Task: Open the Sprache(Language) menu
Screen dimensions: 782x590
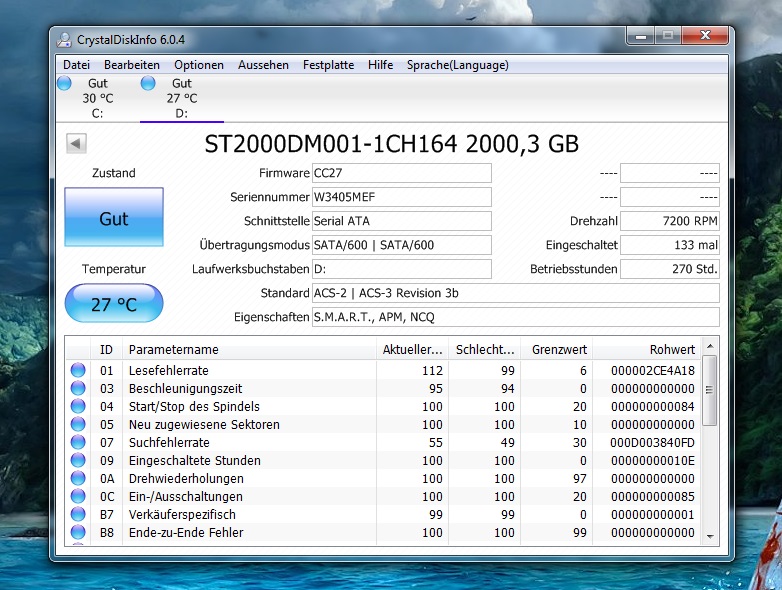Action: tap(457, 65)
